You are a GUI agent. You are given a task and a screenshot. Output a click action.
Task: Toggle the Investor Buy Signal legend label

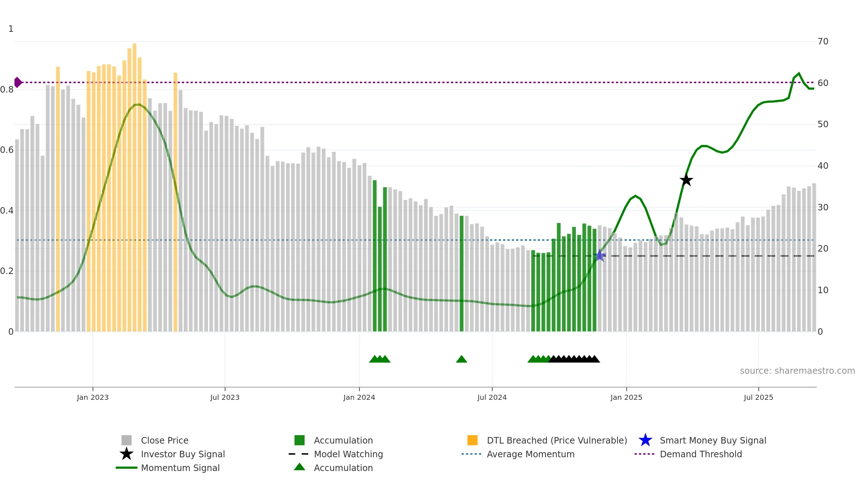tap(183, 454)
